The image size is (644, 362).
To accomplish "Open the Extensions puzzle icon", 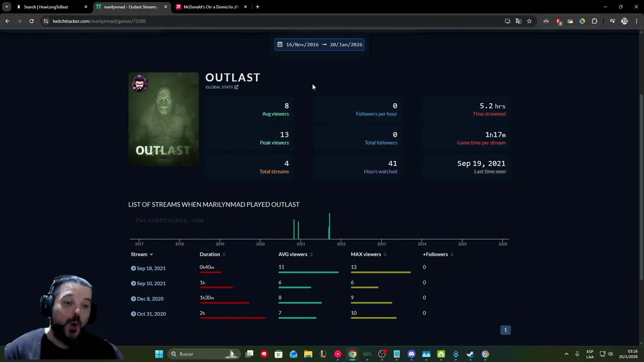I will click(595, 21).
